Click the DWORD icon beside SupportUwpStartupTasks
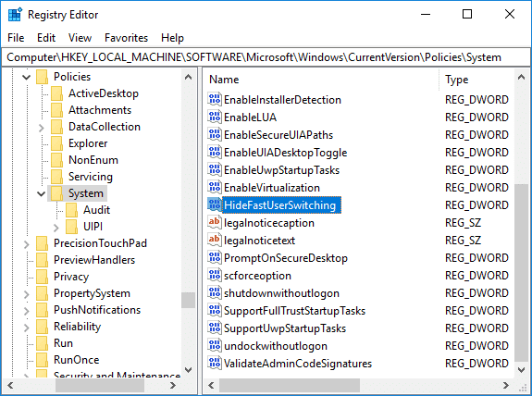 click(x=214, y=328)
